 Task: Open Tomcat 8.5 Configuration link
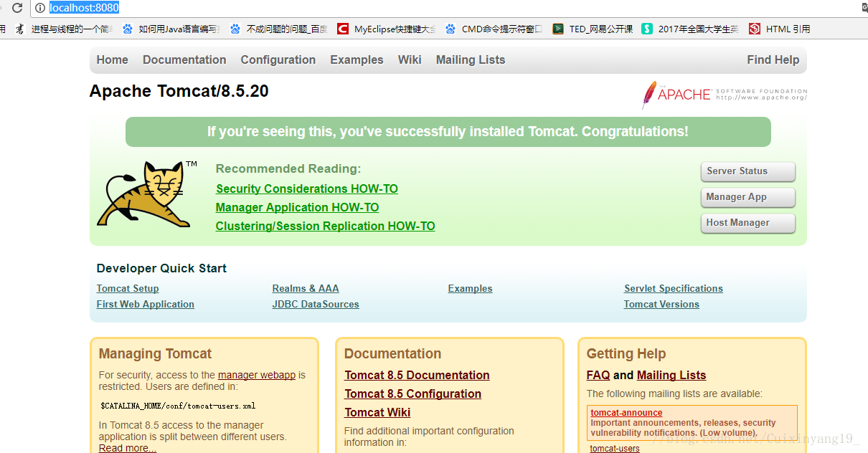412,394
